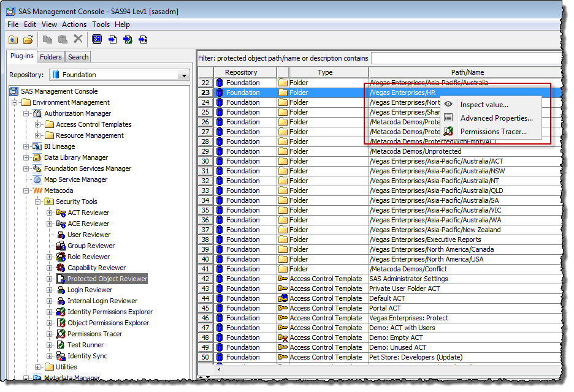
Task: Open the Repository dropdown showing Foundation
Action: [120, 75]
